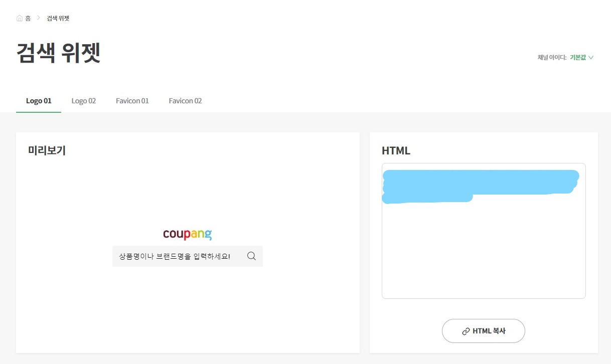Copy code with the HTML 복사 button
611x364 pixels.
[484, 331]
